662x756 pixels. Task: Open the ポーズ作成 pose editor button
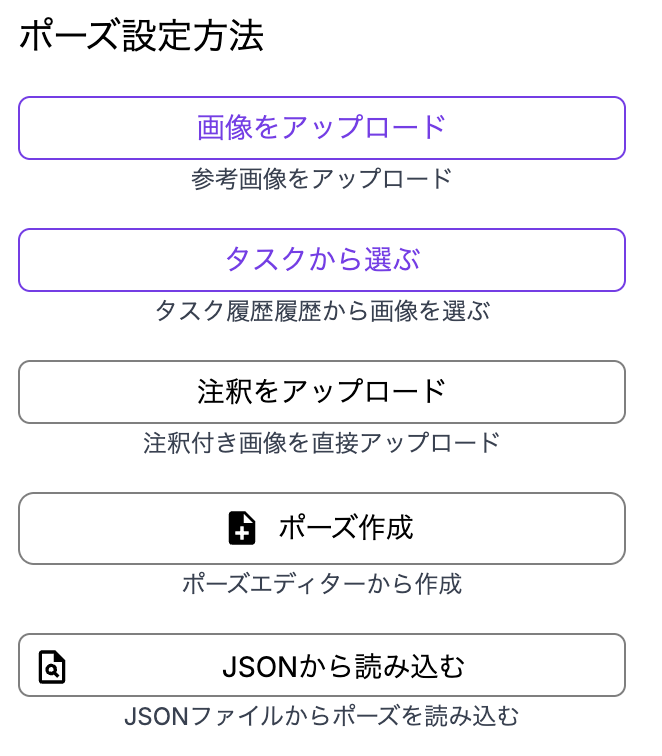tap(322, 528)
